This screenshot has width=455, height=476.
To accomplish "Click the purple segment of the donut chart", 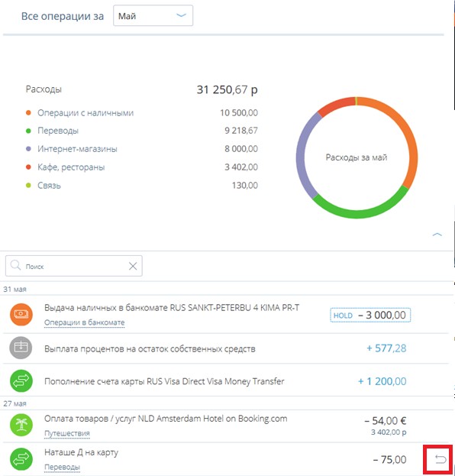I will pyautogui.click(x=304, y=155).
